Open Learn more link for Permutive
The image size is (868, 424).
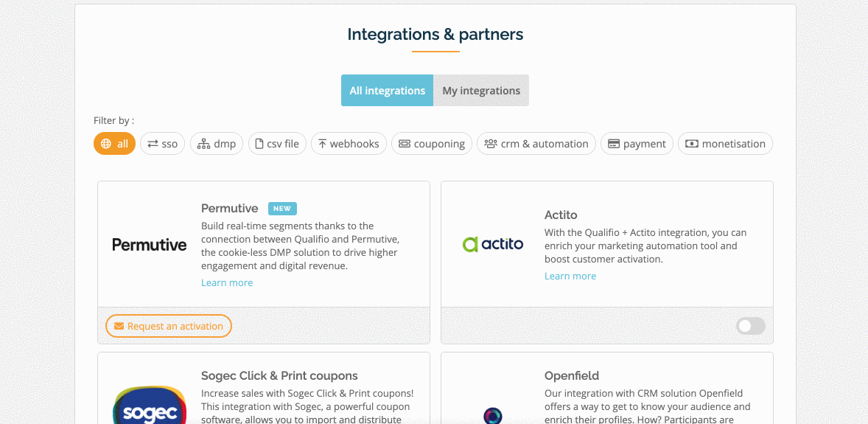click(x=227, y=282)
